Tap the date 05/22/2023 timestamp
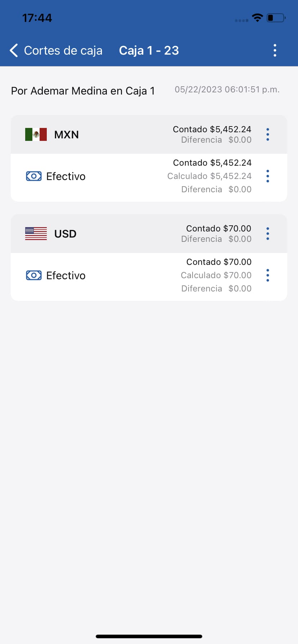Screen dimensions: 298x644 [227, 89]
